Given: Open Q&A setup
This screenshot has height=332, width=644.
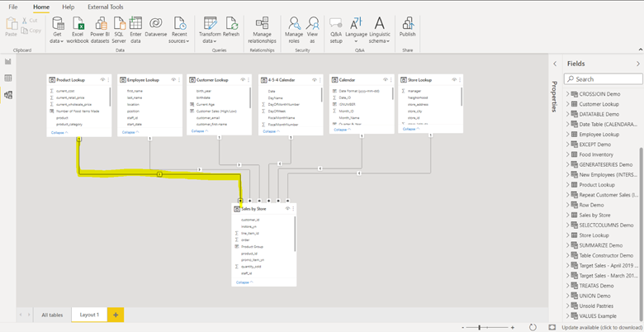Looking at the screenshot, I should 336,30.
